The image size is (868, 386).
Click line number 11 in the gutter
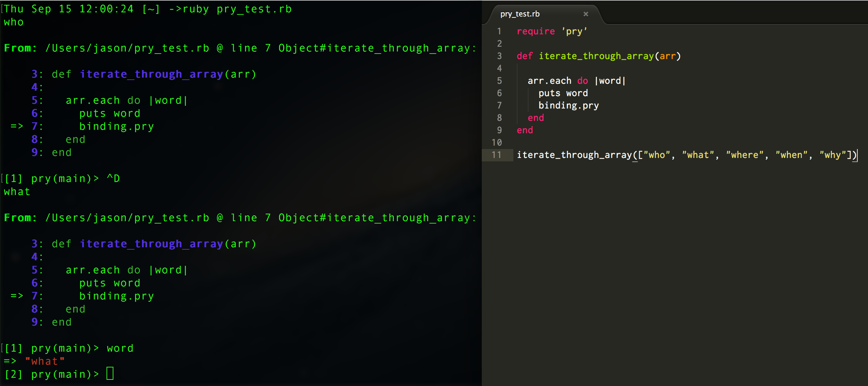497,155
